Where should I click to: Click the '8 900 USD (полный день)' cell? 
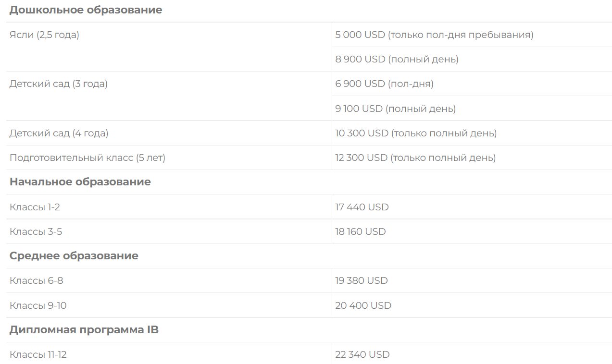[397, 59]
